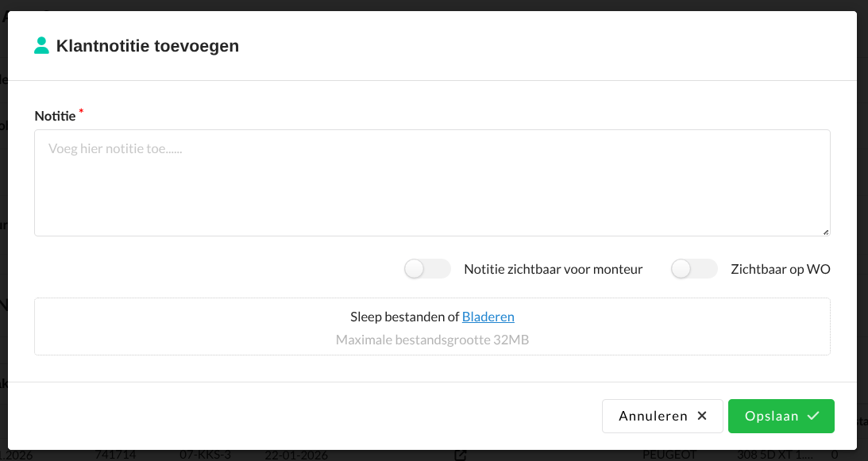The width and height of the screenshot is (868, 461).
Task: Click the user icon beside the dialog title
Action: click(42, 46)
